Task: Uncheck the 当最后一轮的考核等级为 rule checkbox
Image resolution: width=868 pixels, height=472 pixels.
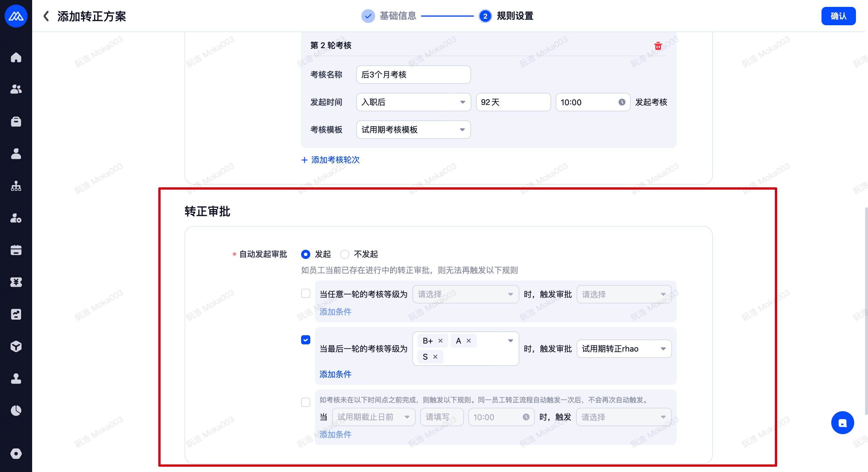Action: point(306,340)
